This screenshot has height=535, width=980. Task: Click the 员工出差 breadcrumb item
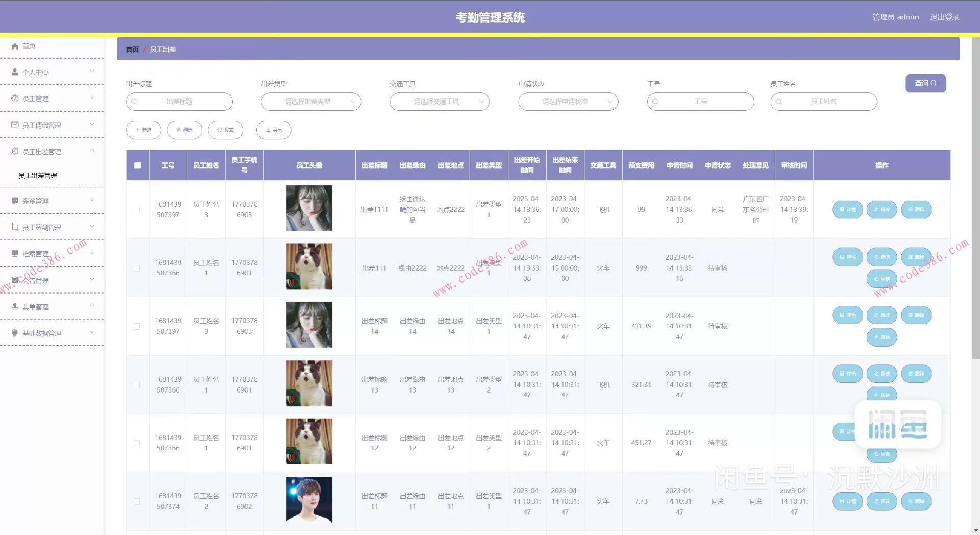tap(163, 50)
